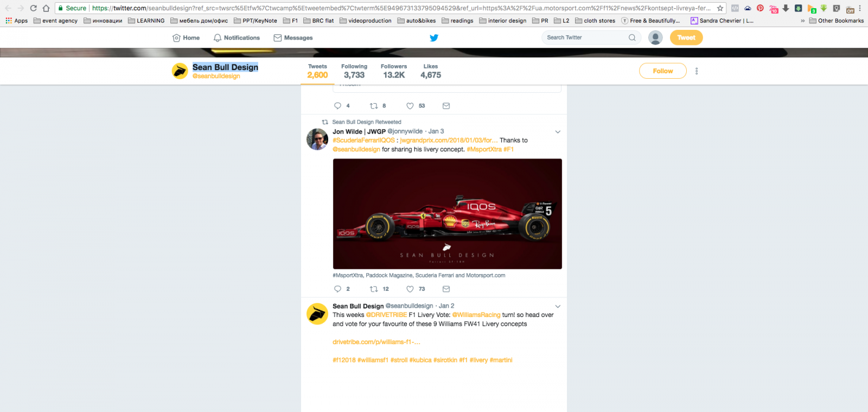The image size is (868, 412).
Task: Reload the page with refresh icon
Action: [34, 8]
